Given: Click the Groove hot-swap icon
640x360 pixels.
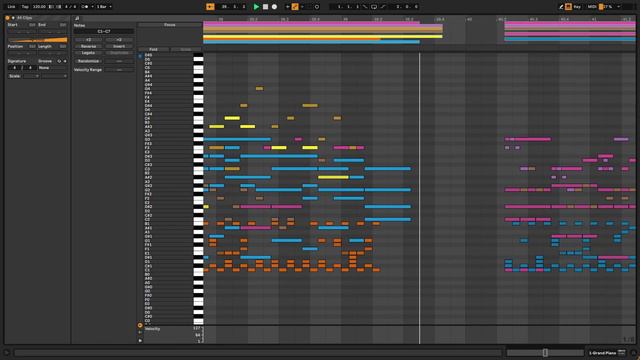Looking at the screenshot, I should 59,61.
